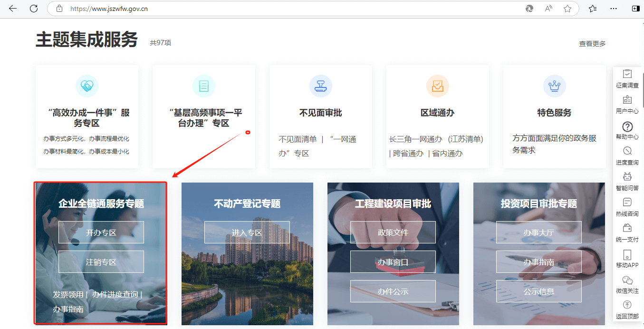Click the 政策文件 button

click(393, 232)
